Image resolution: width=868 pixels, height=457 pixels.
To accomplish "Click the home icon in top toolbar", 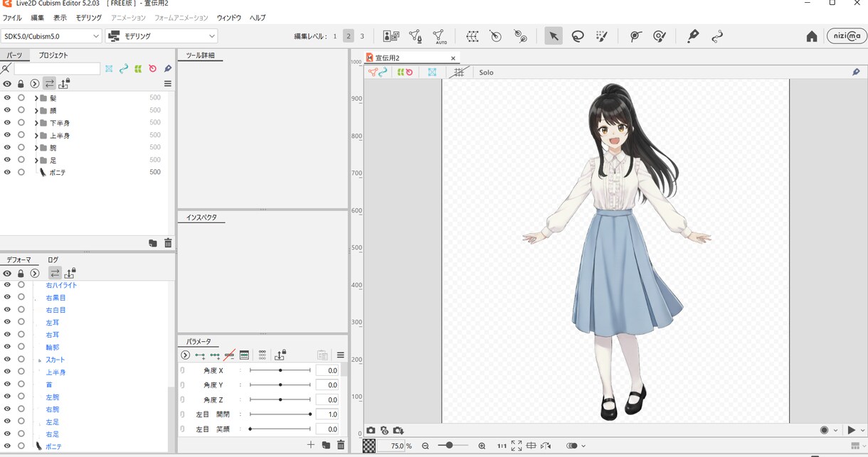I will click(812, 36).
